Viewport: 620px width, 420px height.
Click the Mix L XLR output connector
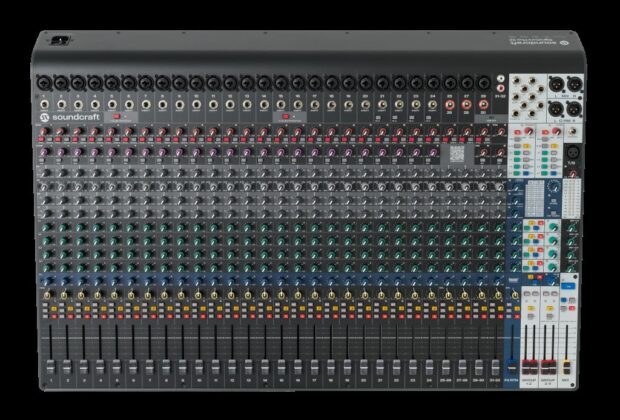click(x=556, y=84)
